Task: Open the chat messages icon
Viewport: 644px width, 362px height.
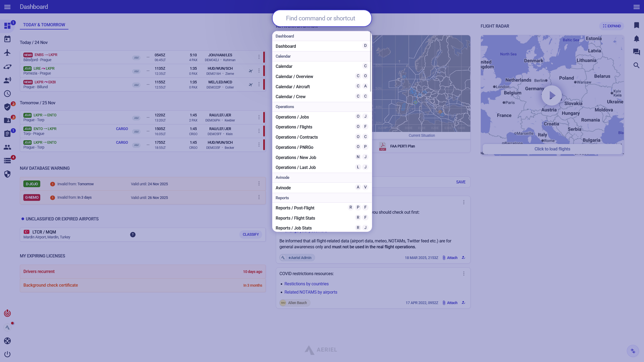Action: (x=636, y=52)
